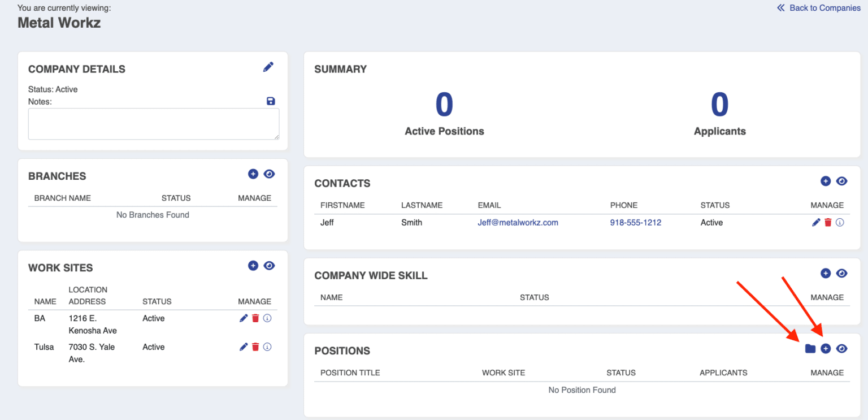
Task: Save company notes with floppy disk icon
Action: coord(271,101)
